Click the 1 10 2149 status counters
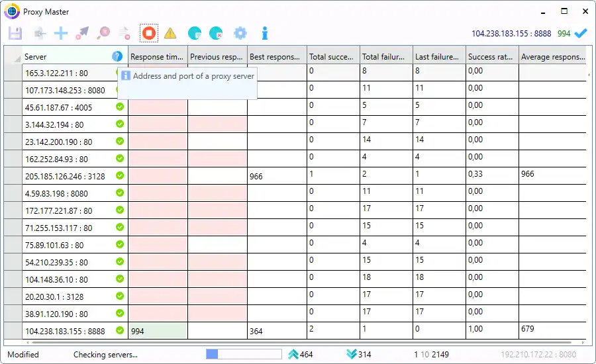Screen dimensions: 596x364 click(431, 355)
